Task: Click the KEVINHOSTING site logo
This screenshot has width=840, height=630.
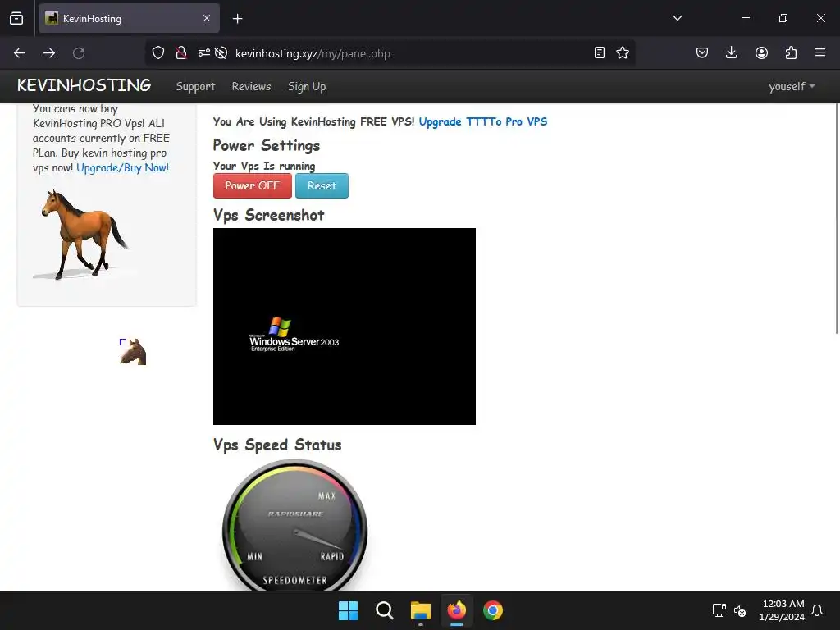Action: point(84,85)
